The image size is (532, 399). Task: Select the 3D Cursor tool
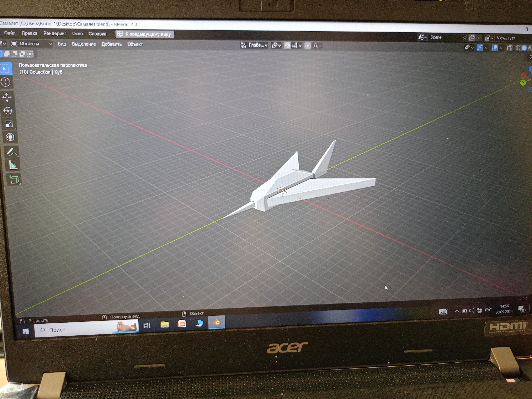[x=6, y=82]
